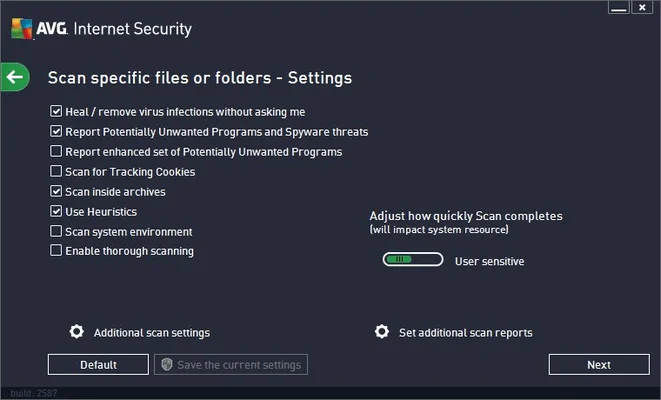
Task: Click the AVG logo icon
Action: click(x=20, y=29)
